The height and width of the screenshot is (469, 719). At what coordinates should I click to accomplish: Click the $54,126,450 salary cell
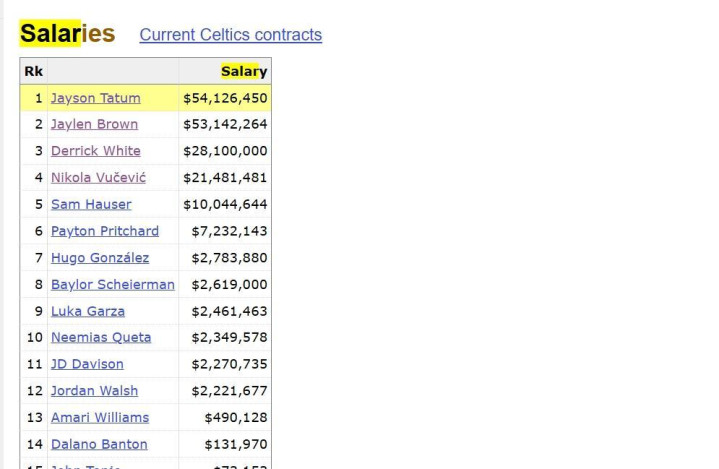pos(225,98)
